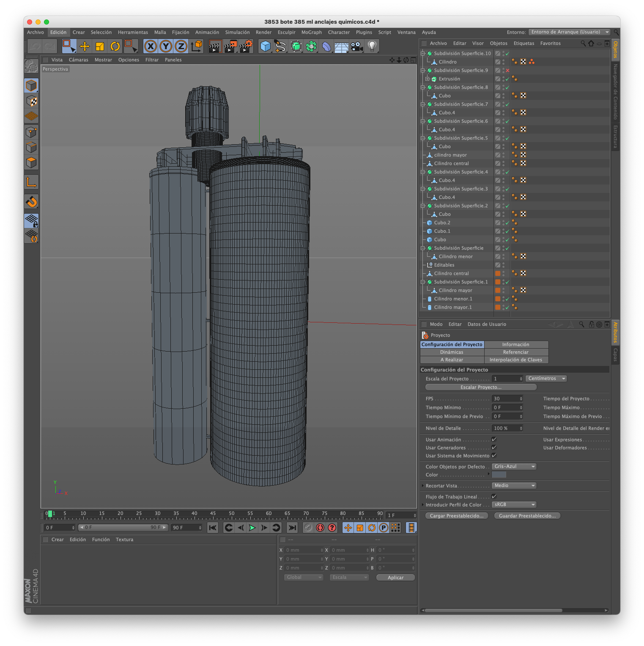Switch to the Información tab
This screenshot has width=644, height=646.
point(516,345)
